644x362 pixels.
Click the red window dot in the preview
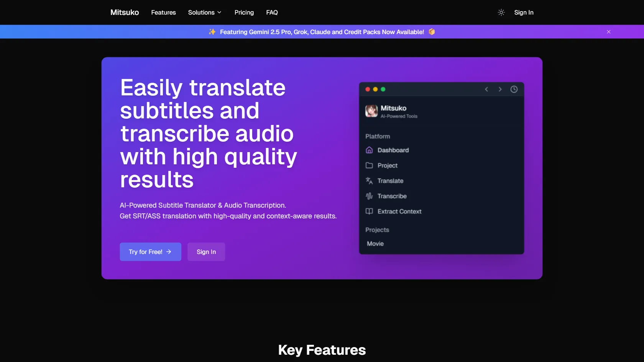coord(368,89)
